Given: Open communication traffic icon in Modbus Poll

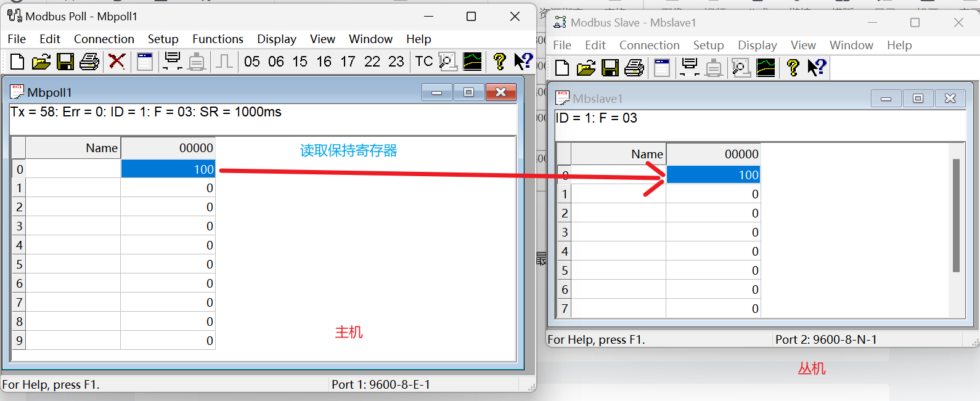Looking at the screenshot, I should 448,62.
